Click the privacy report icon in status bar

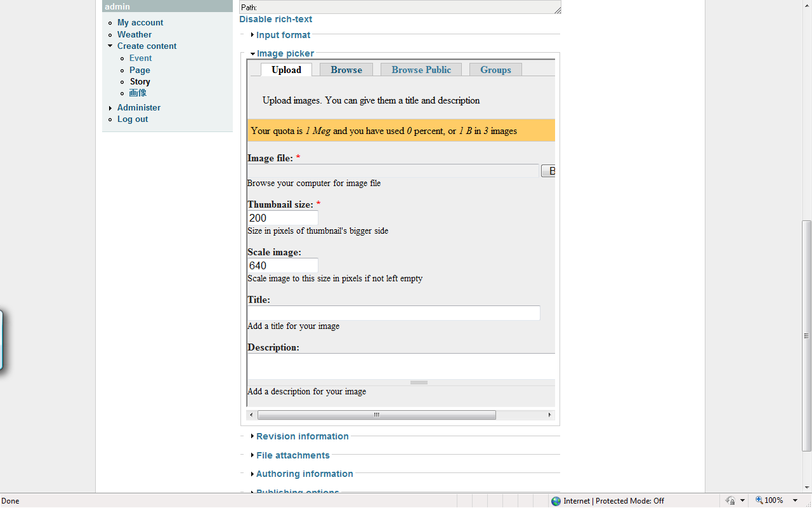[730, 500]
